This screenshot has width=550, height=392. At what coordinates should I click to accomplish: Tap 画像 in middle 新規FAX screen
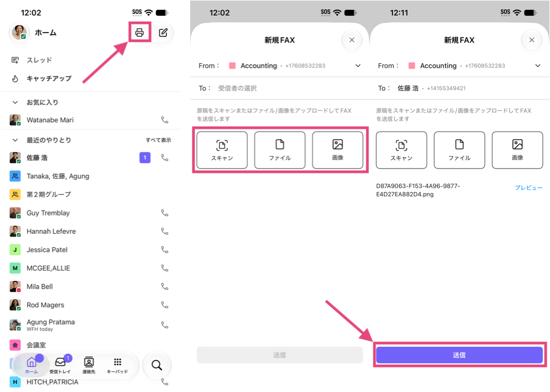pyautogui.click(x=337, y=150)
